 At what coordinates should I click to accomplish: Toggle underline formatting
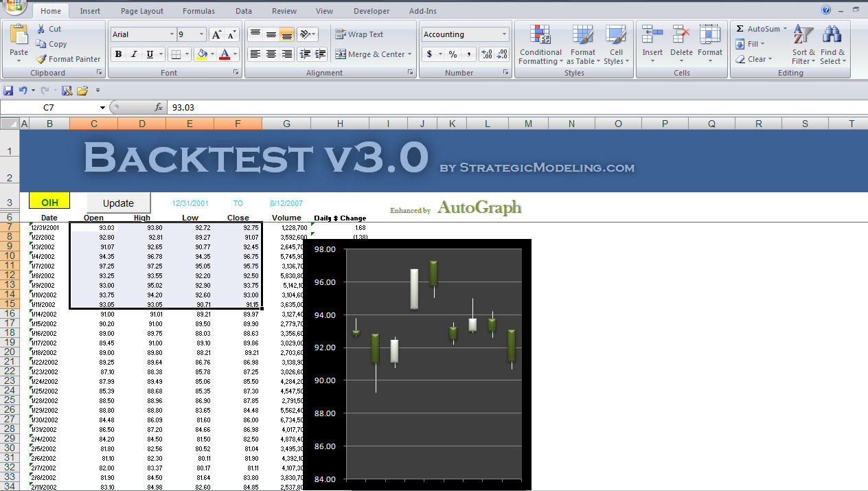pyautogui.click(x=150, y=54)
